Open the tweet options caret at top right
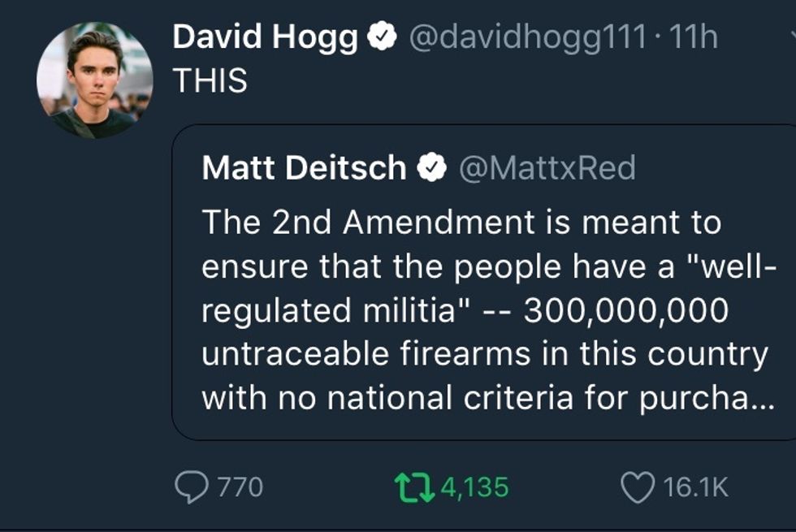This screenshot has height=532, width=796. pyautogui.click(x=791, y=38)
